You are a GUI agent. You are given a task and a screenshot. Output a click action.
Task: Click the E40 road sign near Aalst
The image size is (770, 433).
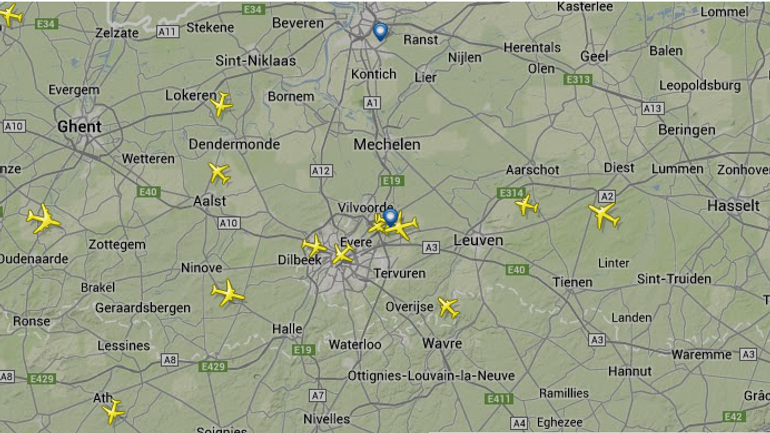pyautogui.click(x=148, y=192)
